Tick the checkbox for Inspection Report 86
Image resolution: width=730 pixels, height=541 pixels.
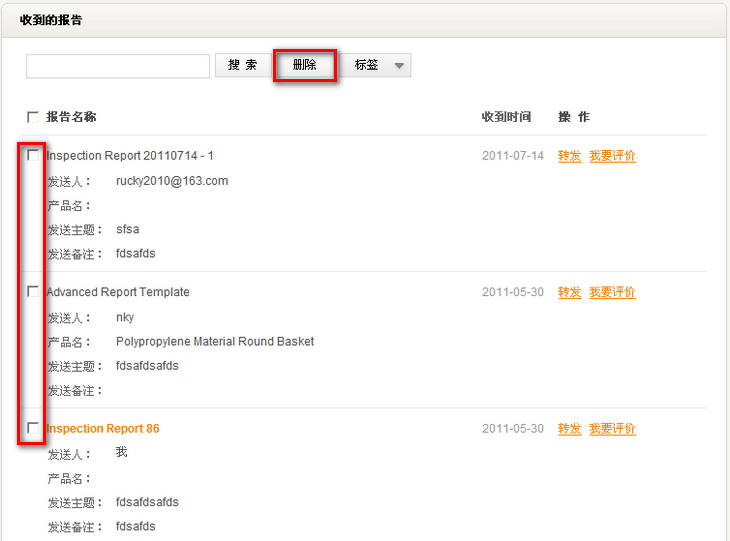[x=33, y=427]
